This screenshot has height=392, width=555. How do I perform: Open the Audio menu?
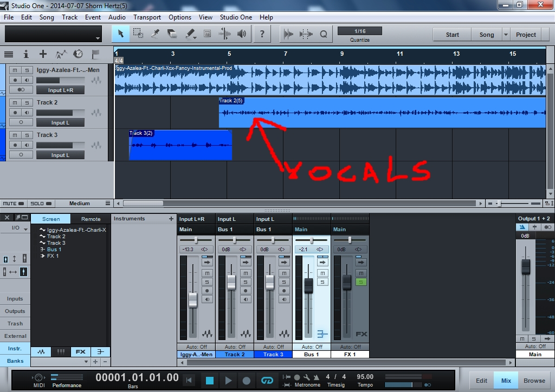[x=117, y=17]
